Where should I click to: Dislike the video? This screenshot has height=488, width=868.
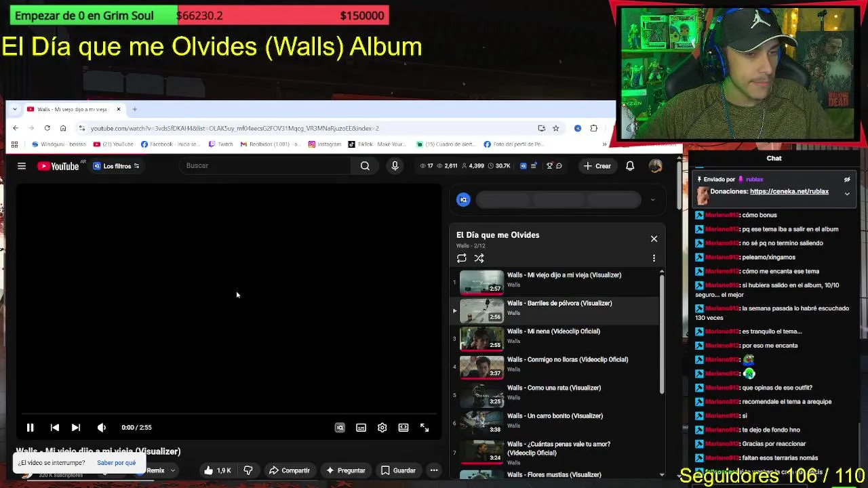click(x=248, y=470)
